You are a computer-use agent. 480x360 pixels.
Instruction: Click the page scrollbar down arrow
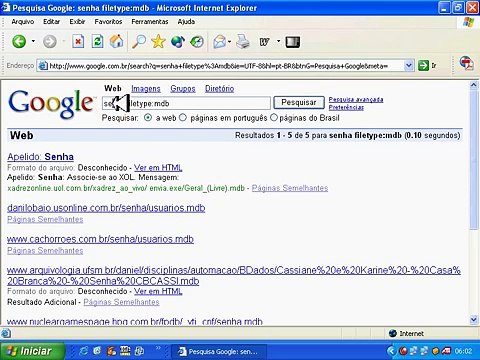tap(474, 320)
